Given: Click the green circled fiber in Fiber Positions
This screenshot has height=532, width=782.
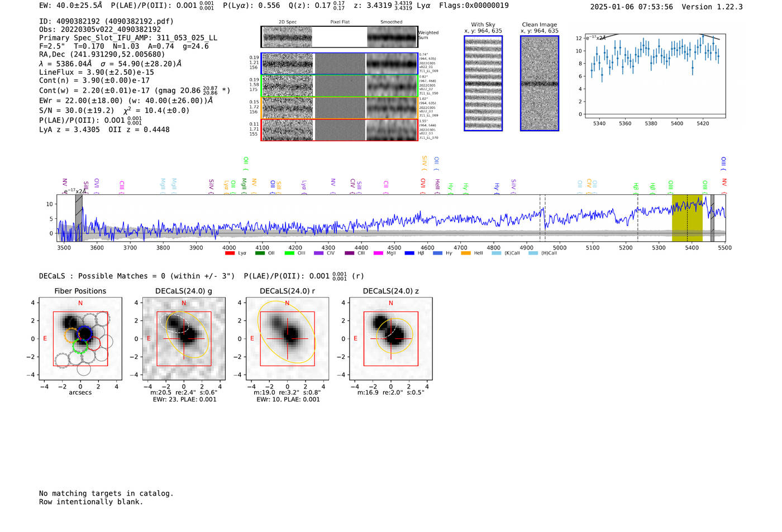Looking at the screenshot, I should click(x=80, y=346).
